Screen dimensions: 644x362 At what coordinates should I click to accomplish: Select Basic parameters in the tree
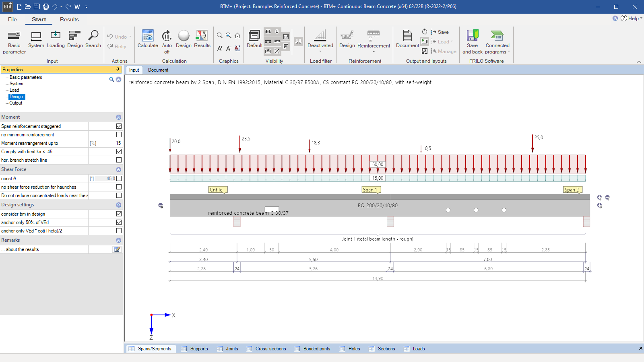coord(26,77)
